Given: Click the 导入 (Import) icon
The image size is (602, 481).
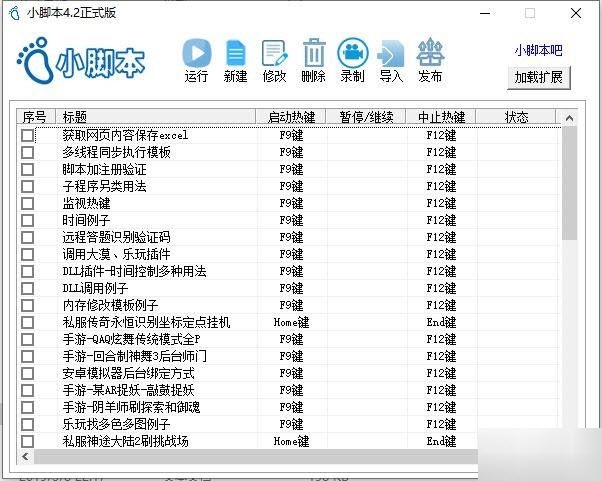Looking at the screenshot, I should pyautogui.click(x=391, y=53).
